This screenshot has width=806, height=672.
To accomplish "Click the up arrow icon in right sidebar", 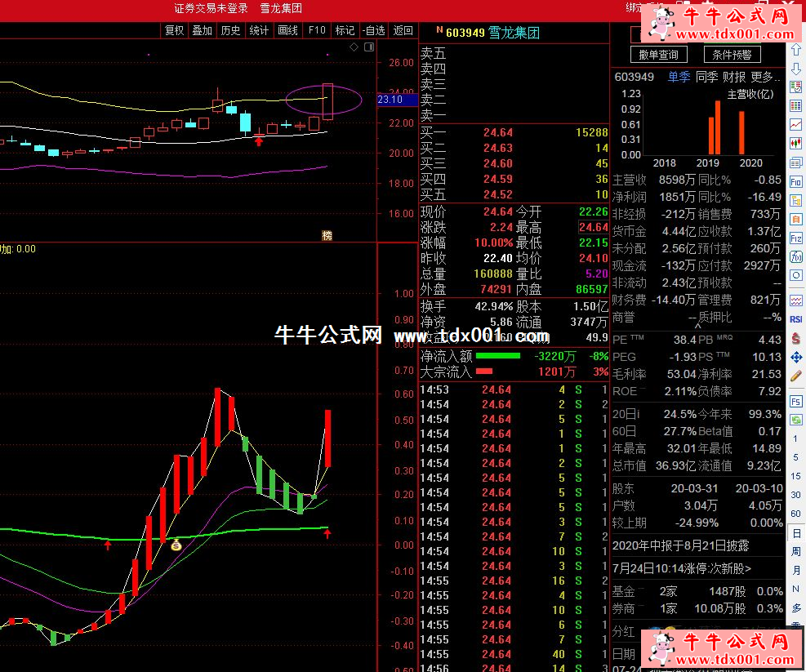I will (x=795, y=50).
